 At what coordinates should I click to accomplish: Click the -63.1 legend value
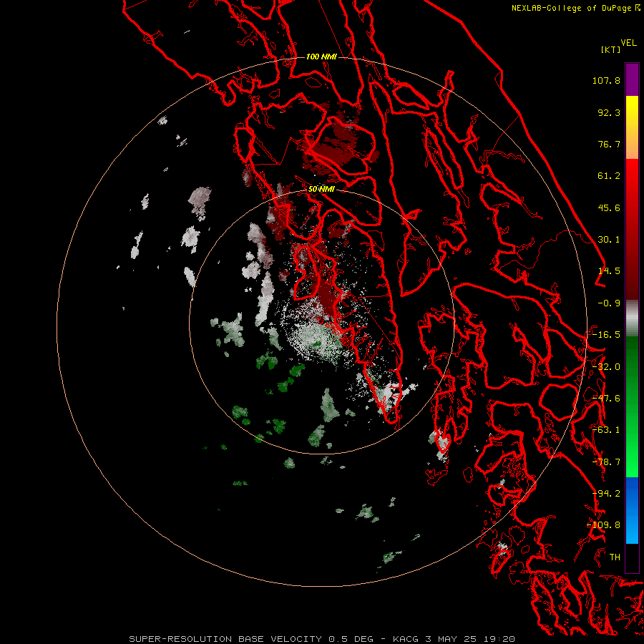coord(606,430)
